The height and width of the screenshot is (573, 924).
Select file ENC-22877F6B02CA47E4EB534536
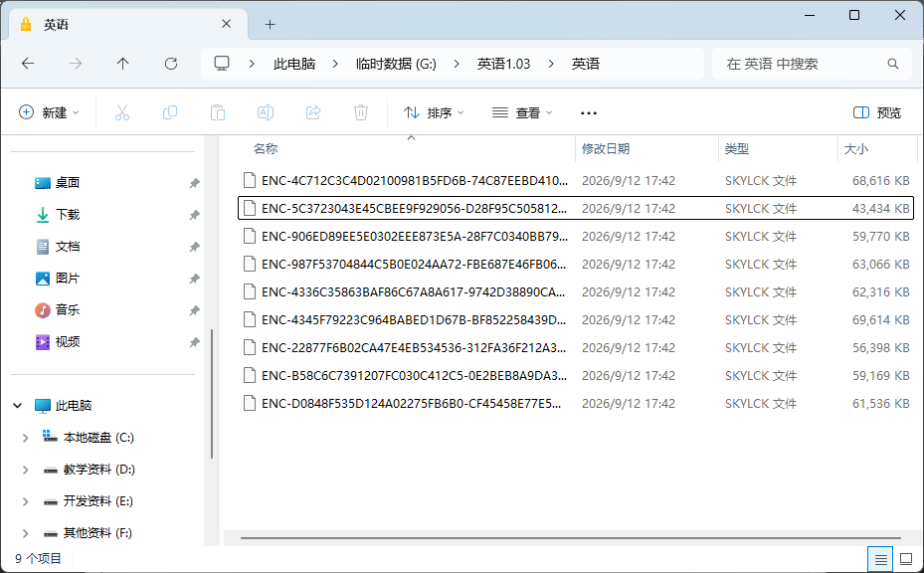(x=576, y=347)
